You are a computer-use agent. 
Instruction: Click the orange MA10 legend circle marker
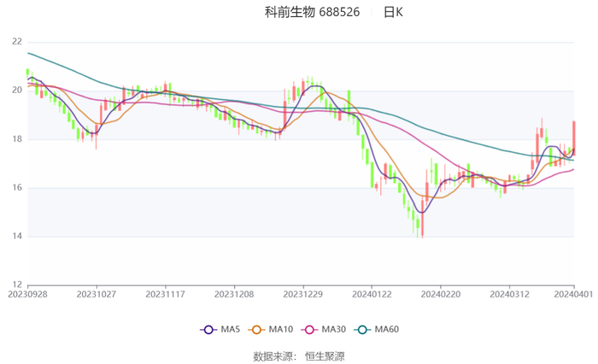tap(256, 330)
